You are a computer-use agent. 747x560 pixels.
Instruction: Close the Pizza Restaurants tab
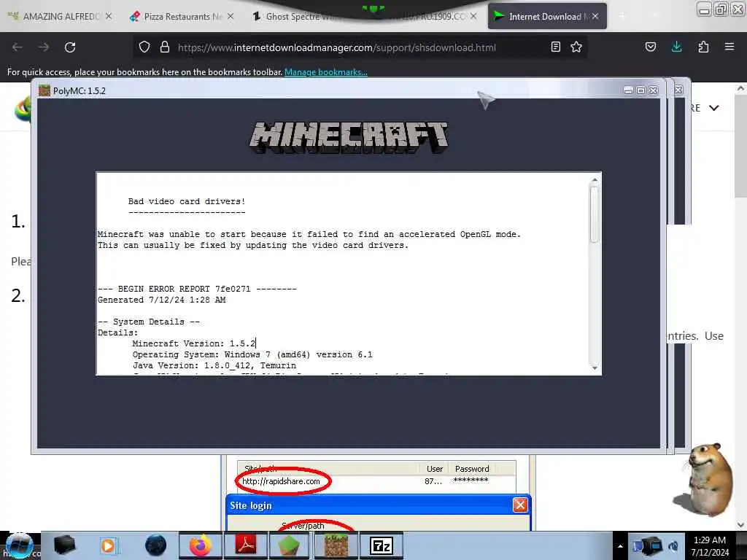coord(231,16)
